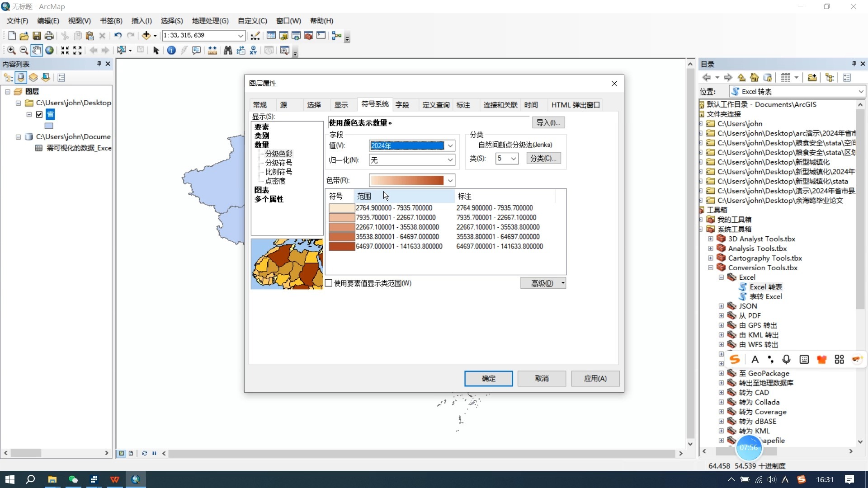Open the 值(V) field dropdown showing 2024年
The width and height of the screenshot is (868, 488).
point(449,145)
